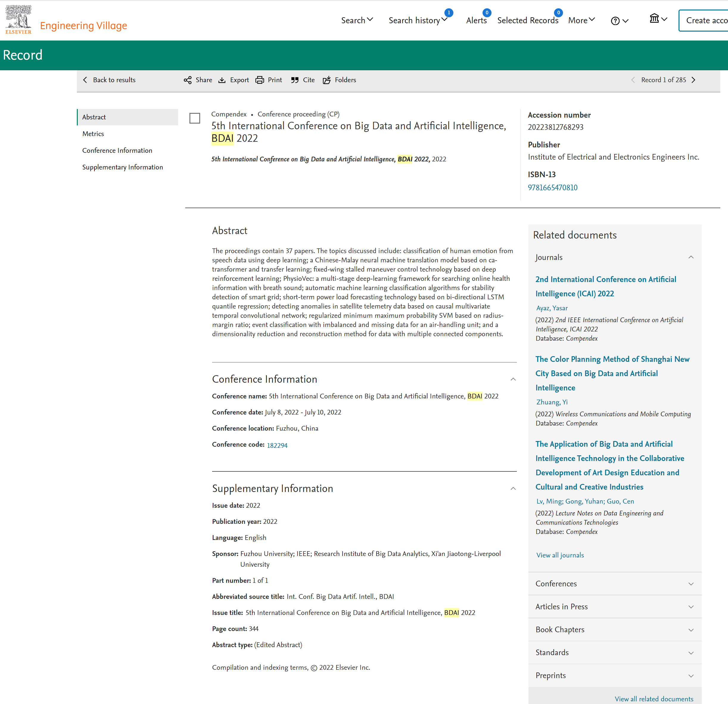Viewport: 728px width, 704px height.
Task: Open conference code 182294 link
Action: pos(277,445)
